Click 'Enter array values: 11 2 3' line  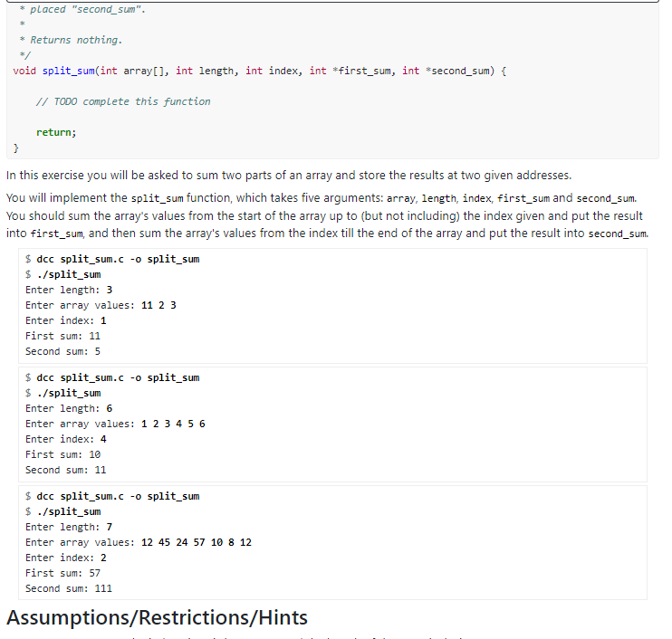coord(101,305)
